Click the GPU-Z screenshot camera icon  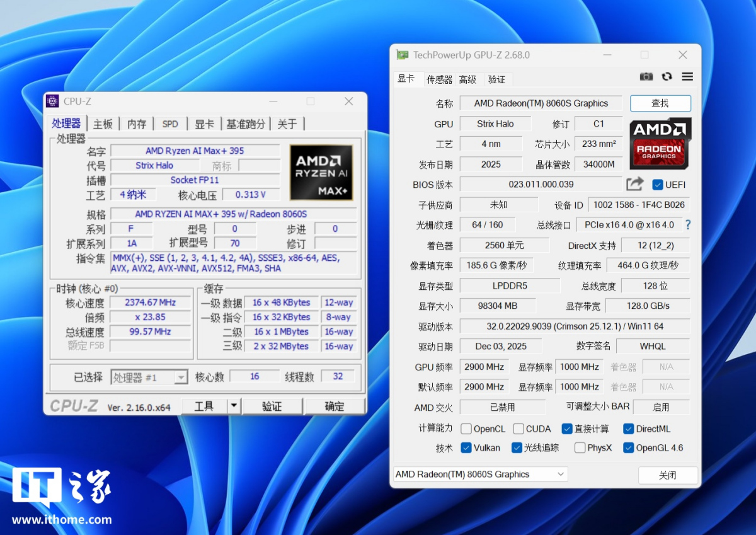click(646, 77)
